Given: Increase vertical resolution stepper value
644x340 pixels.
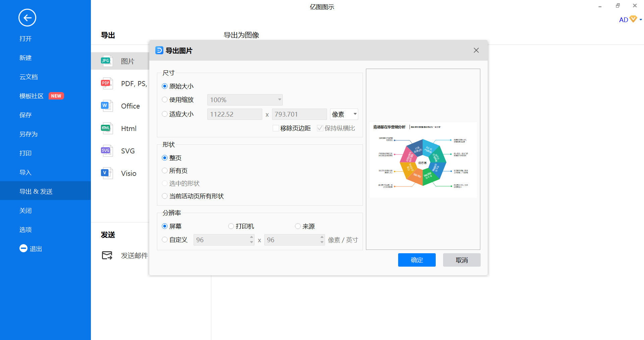Looking at the screenshot, I should tap(322, 237).
